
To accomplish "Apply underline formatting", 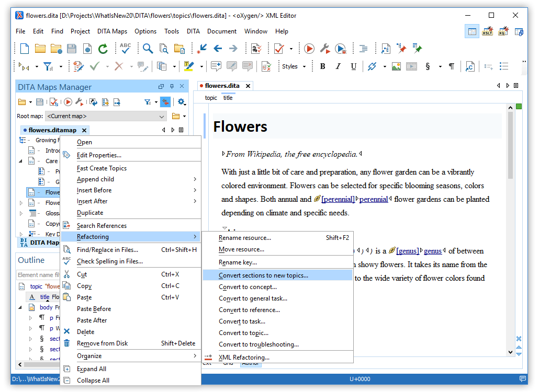I will [353, 66].
